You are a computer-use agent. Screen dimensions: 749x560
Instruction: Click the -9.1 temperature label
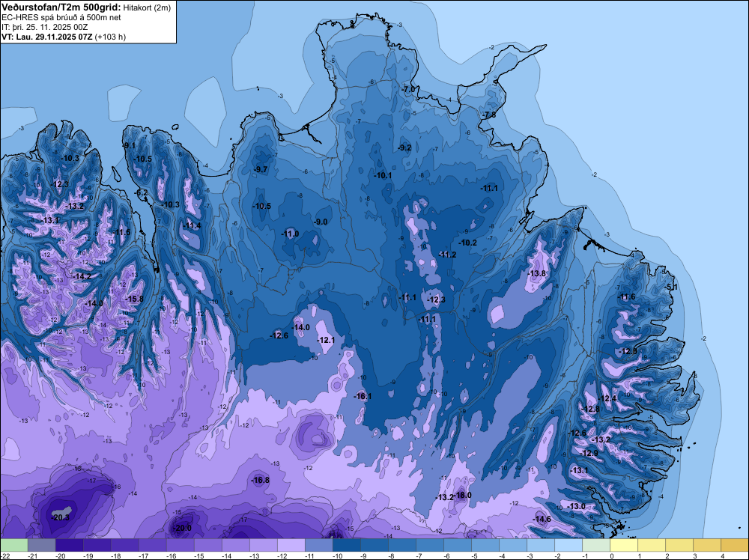130,145
